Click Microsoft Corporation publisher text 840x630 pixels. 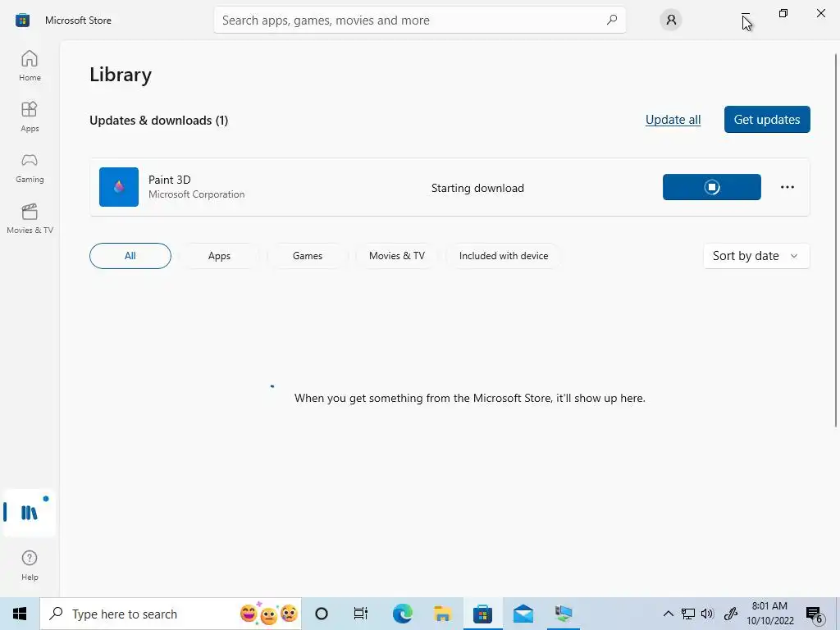pyautogui.click(x=197, y=194)
